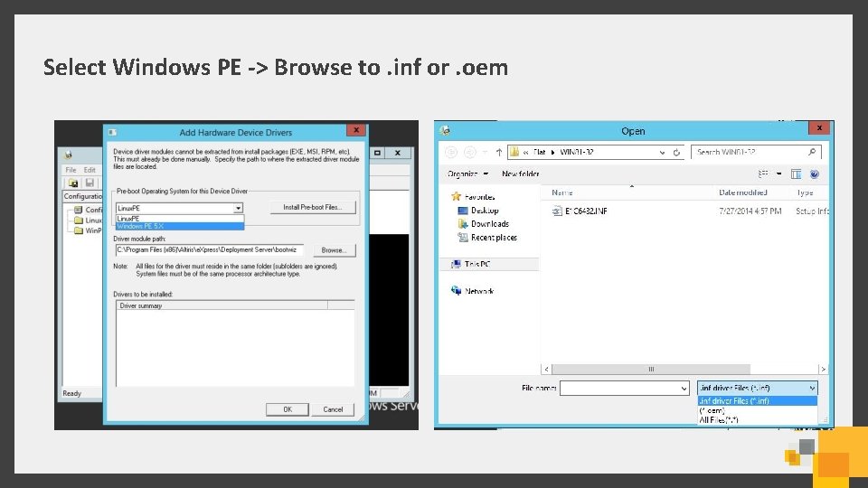868x488 pixels.
Task: Choose All Files (*.*) filter option
Action: pyautogui.click(x=758, y=420)
